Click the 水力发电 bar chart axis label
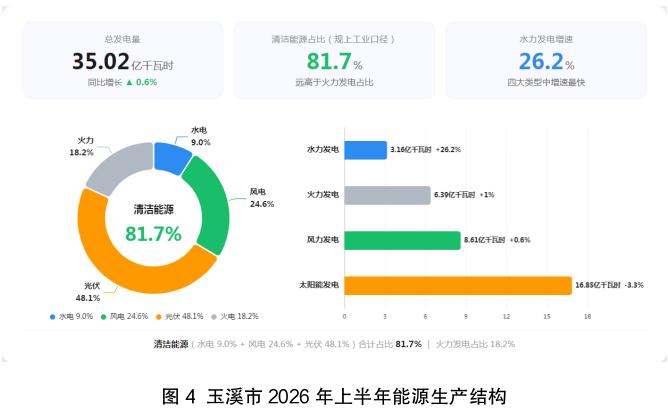 (x=322, y=150)
